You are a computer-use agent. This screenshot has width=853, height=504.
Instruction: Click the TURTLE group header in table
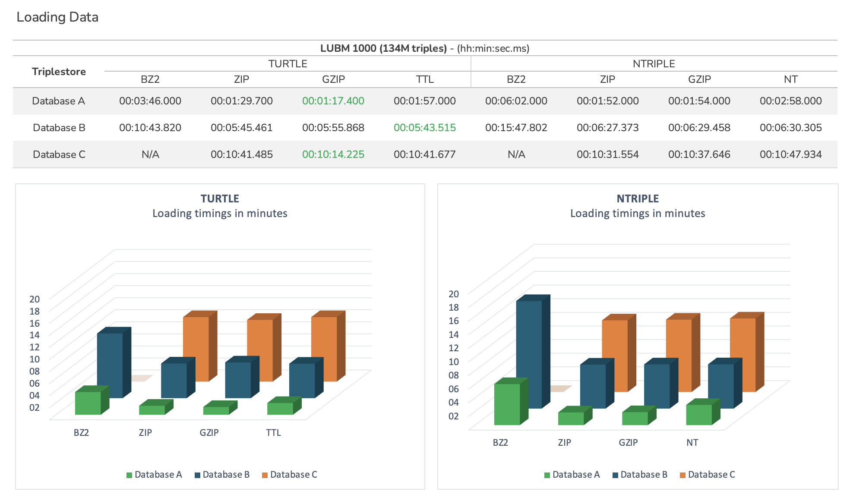click(287, 64)
